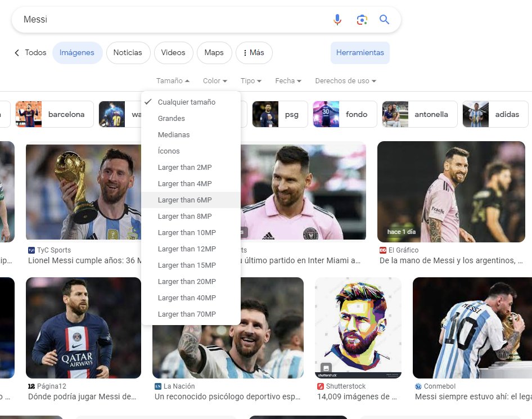Image resolution: width=532 pixels, height=419 pixels.
Task: Click the barcelona suggestion chip
Action: 55,114
